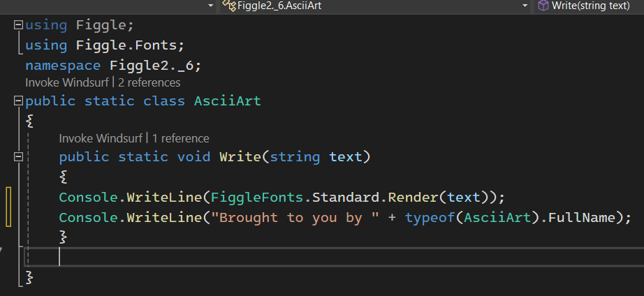Invoke Windsurf above the Write method
Image resolution: width=644 pixels, height=296 pixels.
tap(101, 138)
